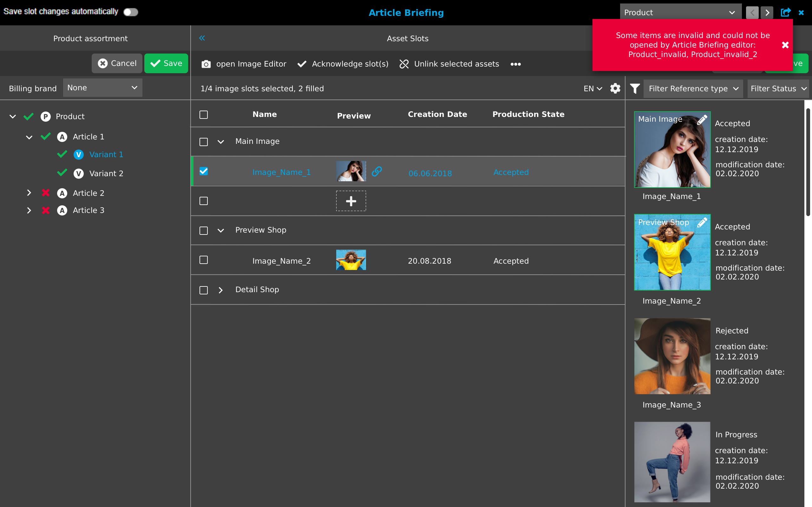
Task: Click Unlink selected assets
Action: 449,64
